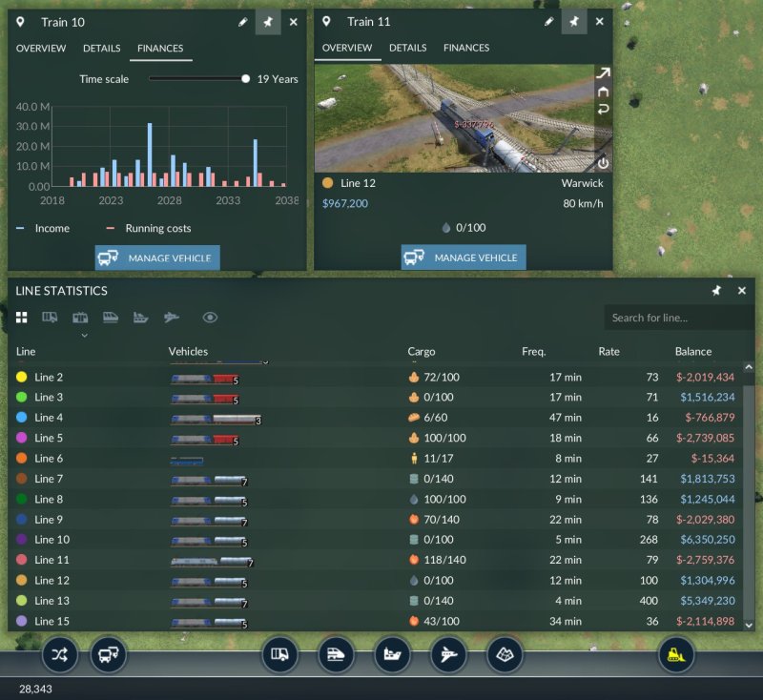Unpin the Line Statistics panel
The width and height of the screenshot is (763, 700).
coord(715,291)
